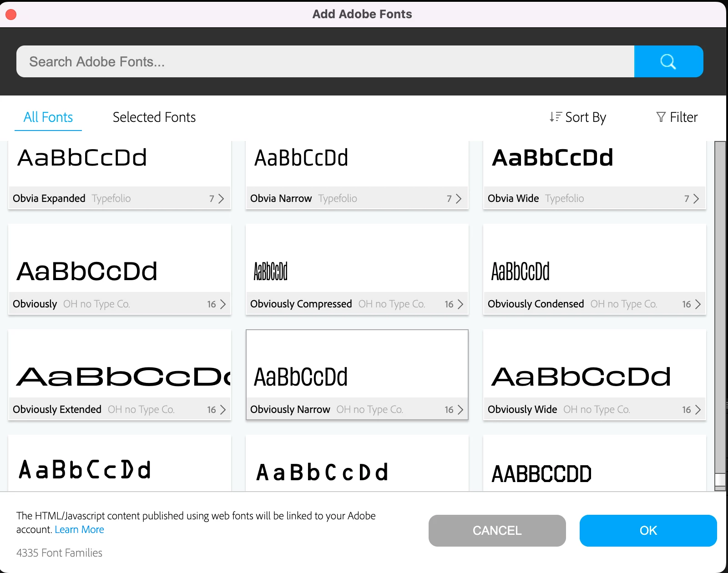Click the Obvia Expanded font name
Image resolution: width=728 pixels, height=573 pixels.
point(49,199)
